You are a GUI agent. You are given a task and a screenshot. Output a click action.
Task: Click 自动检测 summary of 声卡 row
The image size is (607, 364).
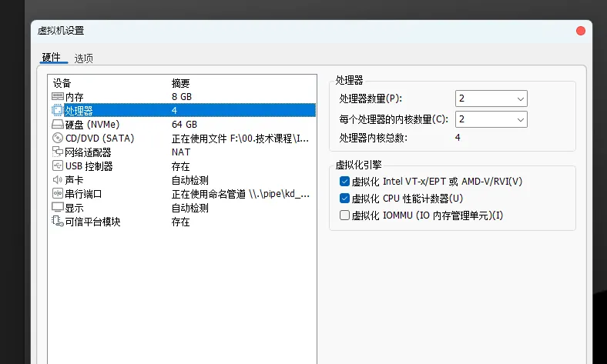(x=190, y=180)
